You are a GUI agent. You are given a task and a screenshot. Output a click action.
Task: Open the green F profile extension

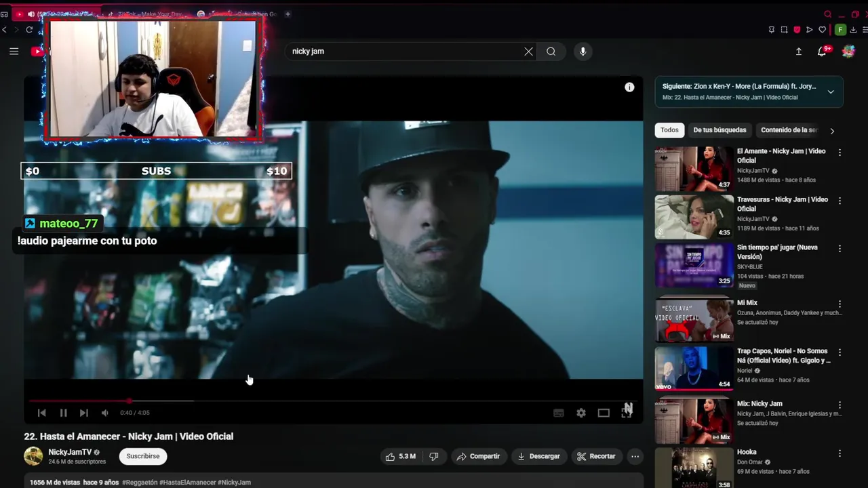point(840,30)
